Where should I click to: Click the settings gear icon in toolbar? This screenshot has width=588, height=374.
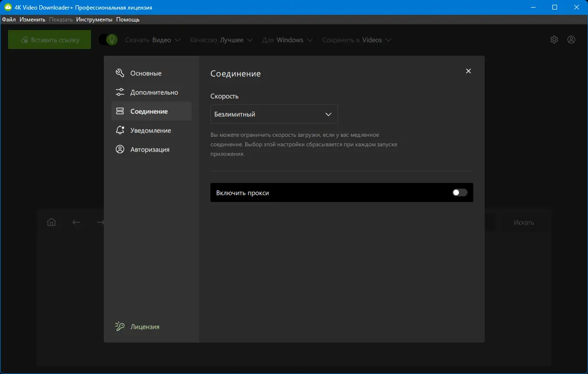click(x=554, y=40)
